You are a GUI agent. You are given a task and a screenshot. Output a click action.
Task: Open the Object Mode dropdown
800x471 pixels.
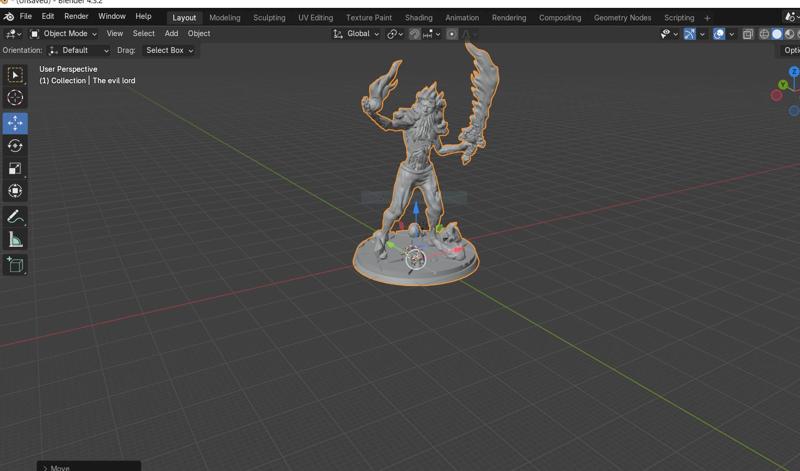[63, 34]
